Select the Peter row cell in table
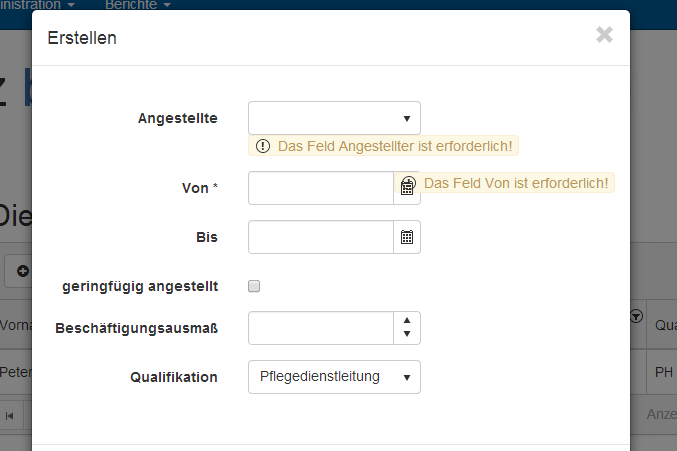Image resolution: width=677 pixels, height=451 pixels. 16,372
